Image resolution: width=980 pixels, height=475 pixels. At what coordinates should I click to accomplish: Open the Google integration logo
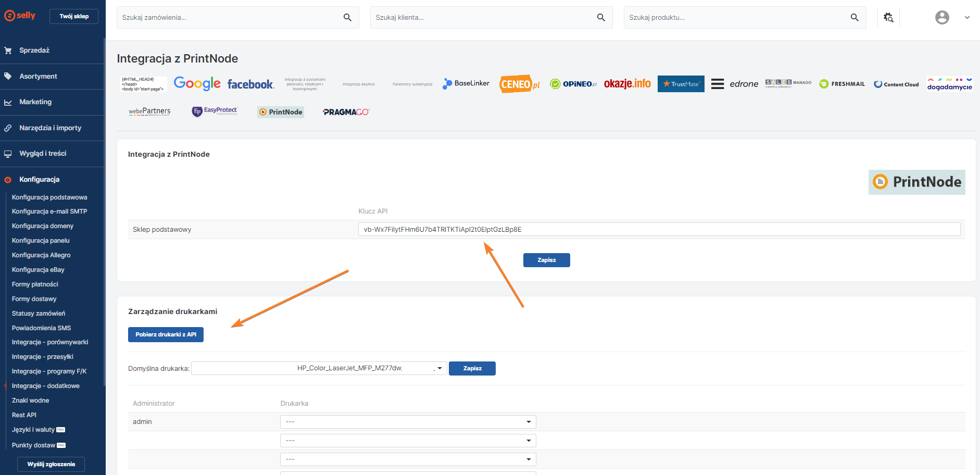click(x=197, y=84)
